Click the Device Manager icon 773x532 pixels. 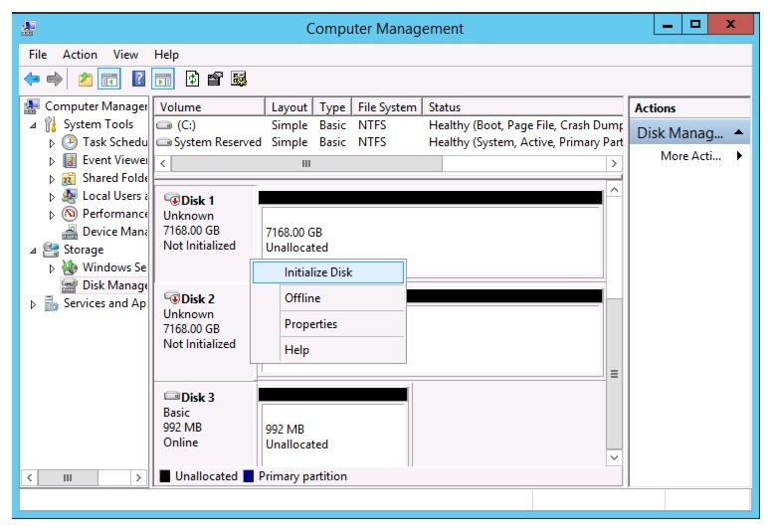pyautogui.click(x=70, y=232)
